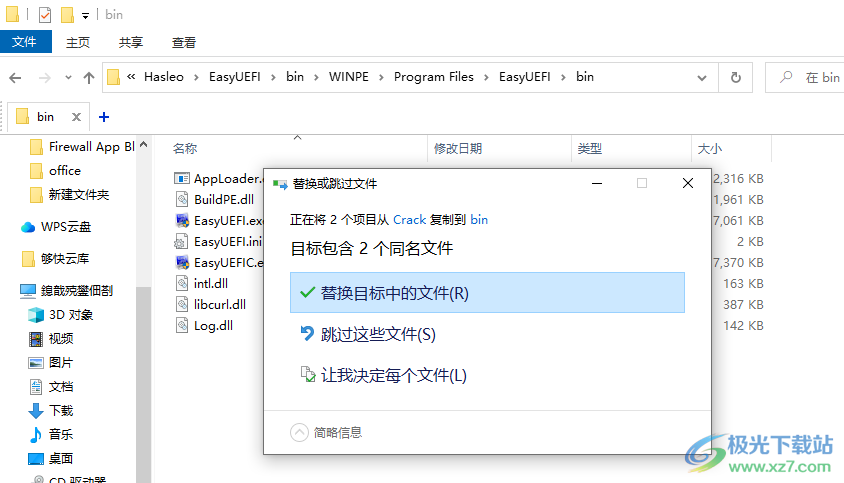This screenshot has width=844, height=483.
Task: Click Program Files in the breadcrumb
Action: [434, 77]
